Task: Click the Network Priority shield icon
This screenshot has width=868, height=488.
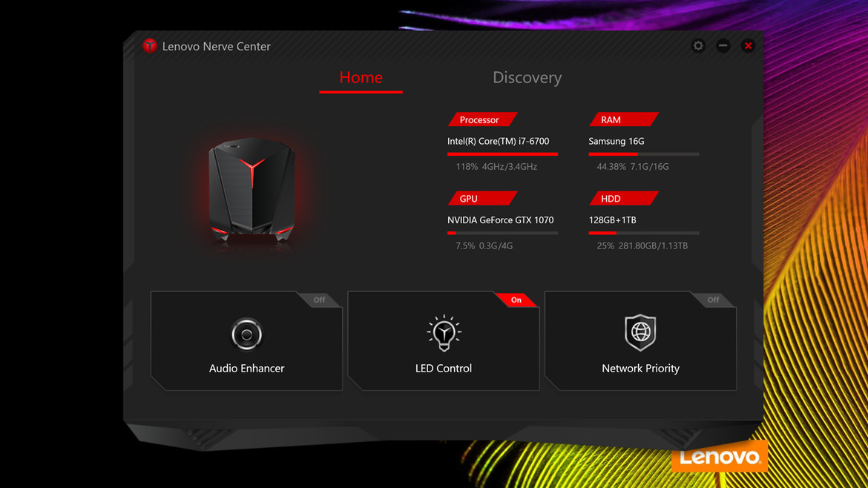Action: click(x=640, y=332)
